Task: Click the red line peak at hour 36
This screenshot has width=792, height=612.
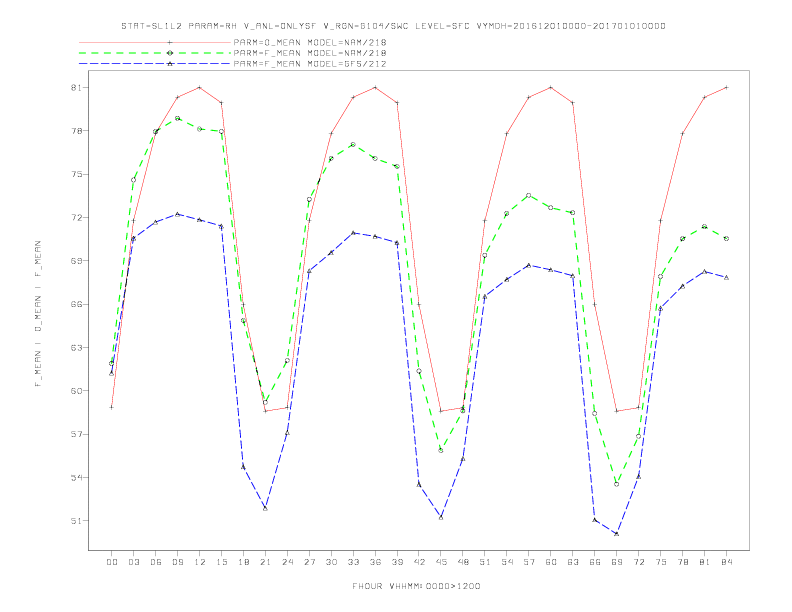Action: (x=375, y=87)
